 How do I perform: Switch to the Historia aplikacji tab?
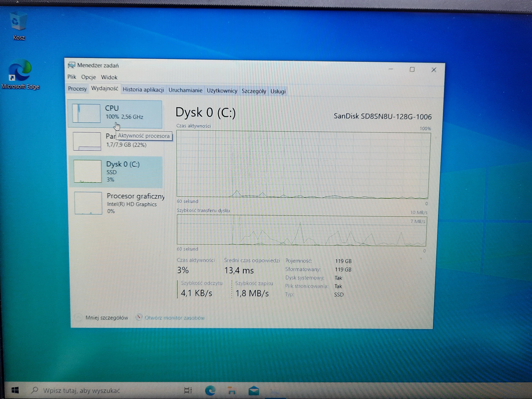point(143,90)
